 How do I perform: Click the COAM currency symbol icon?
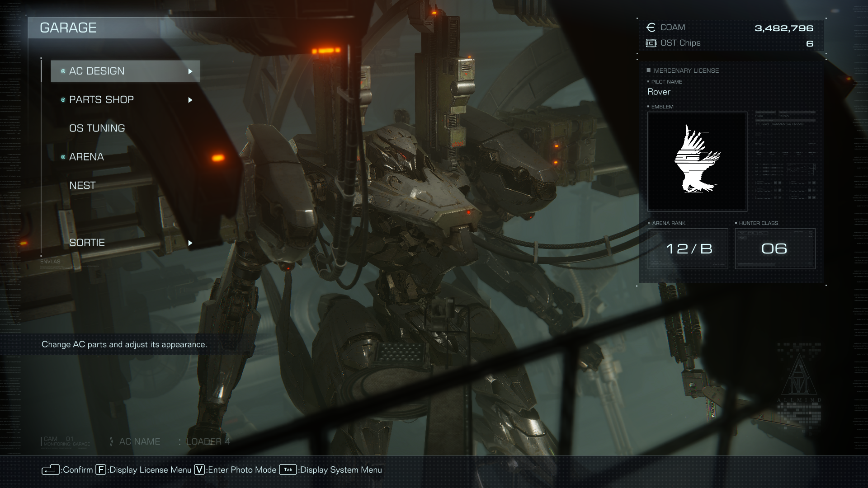click(651, 28)
